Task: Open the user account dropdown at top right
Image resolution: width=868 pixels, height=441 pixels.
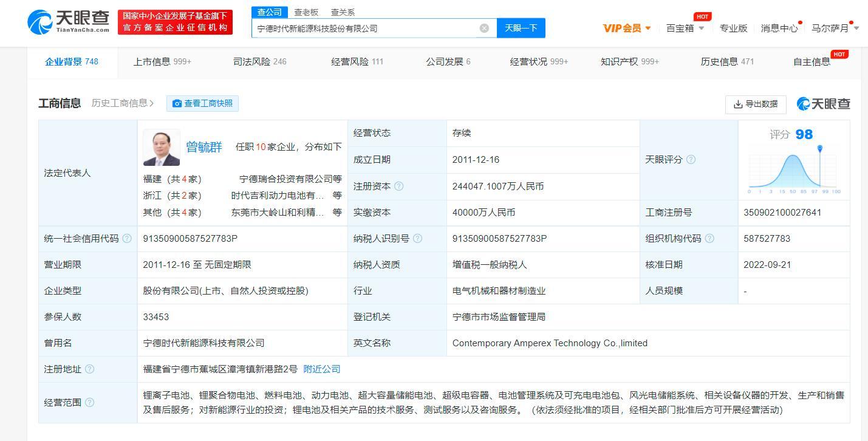Action: (835, 28)
